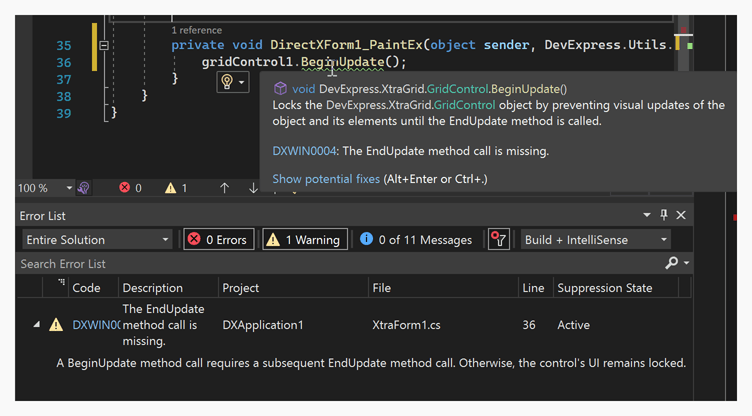Navigate to previous issue with up arrow
The image size is (752, 416).
coord(224,188)
